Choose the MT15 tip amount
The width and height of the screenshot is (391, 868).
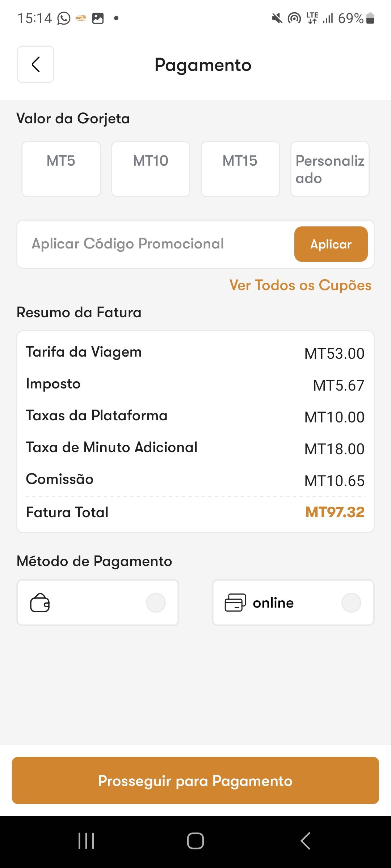coord(240,169)
